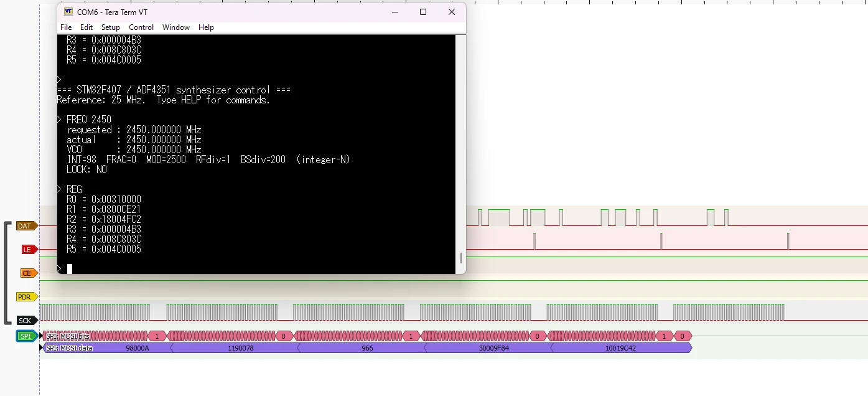
Task: Click the Tera Term terminal scrollbar thumb
Action: (x=461, y=258)
